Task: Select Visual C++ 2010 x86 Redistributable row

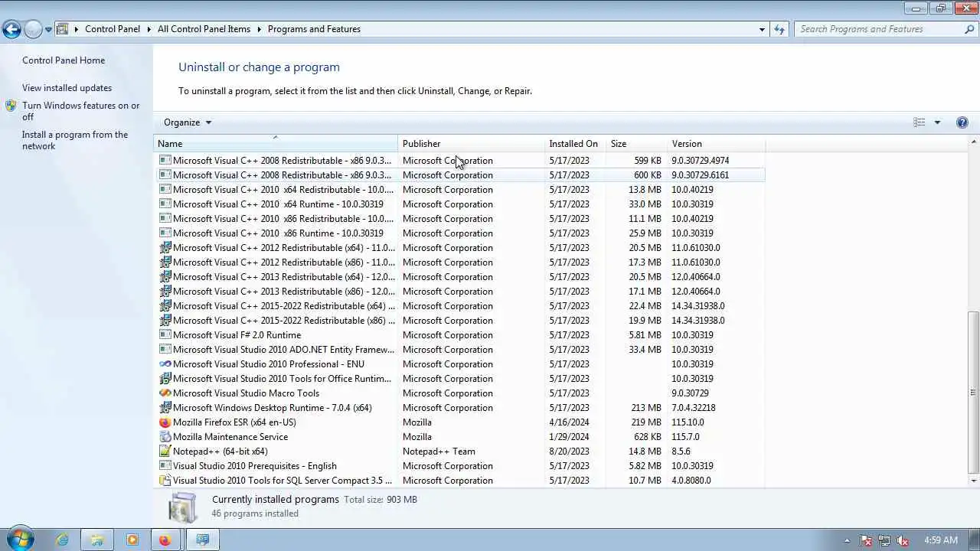Action: (x=459, y=219)
